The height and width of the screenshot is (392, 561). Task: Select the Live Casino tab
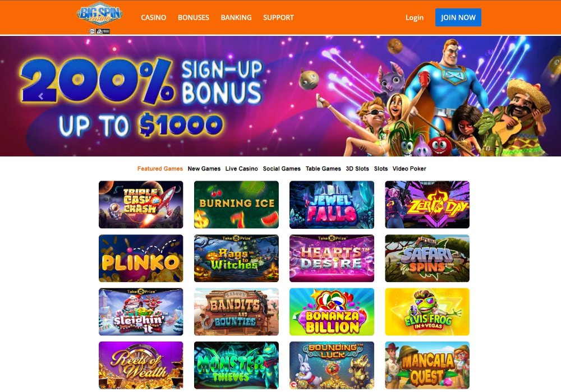(241, 168)
